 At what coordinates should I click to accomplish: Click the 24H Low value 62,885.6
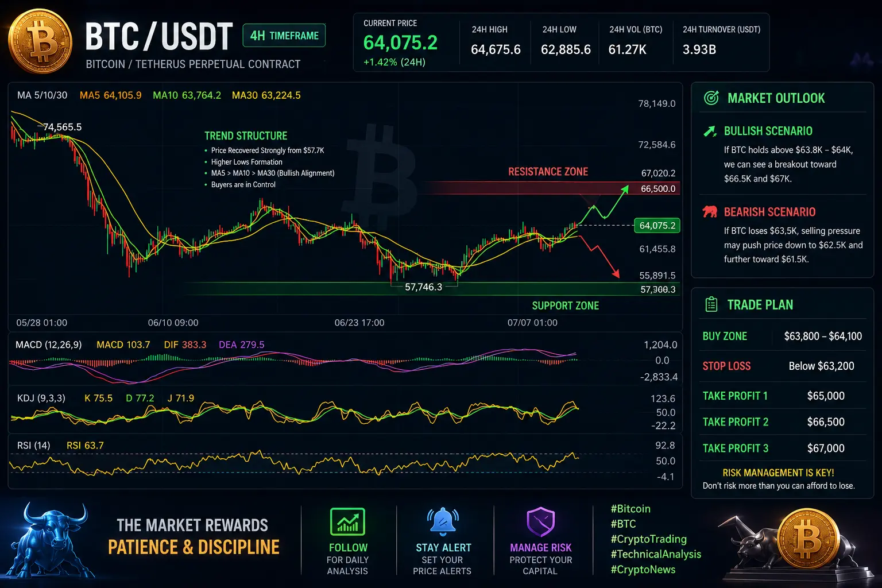pos(566,50)
